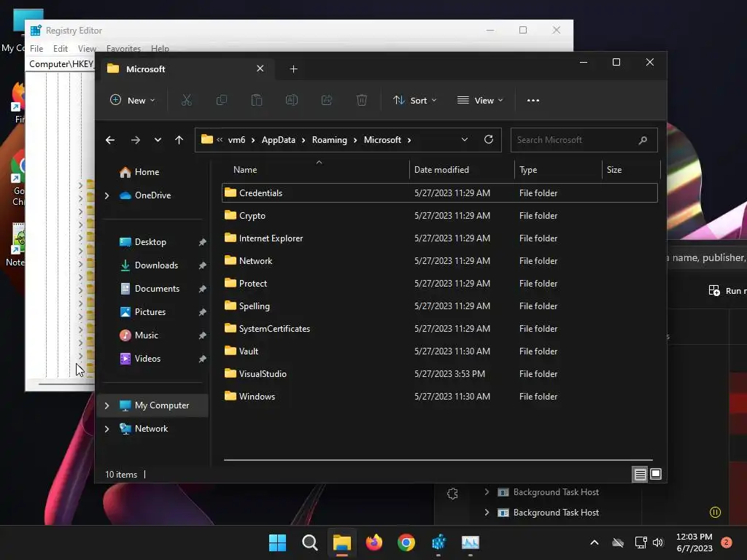
Task: Click the Copy icon in Explorer toolbar
Action: point(222,100)
